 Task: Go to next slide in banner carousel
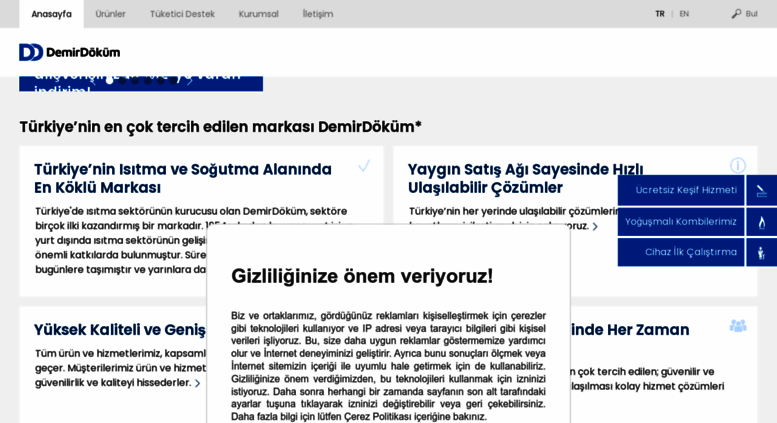189,81
